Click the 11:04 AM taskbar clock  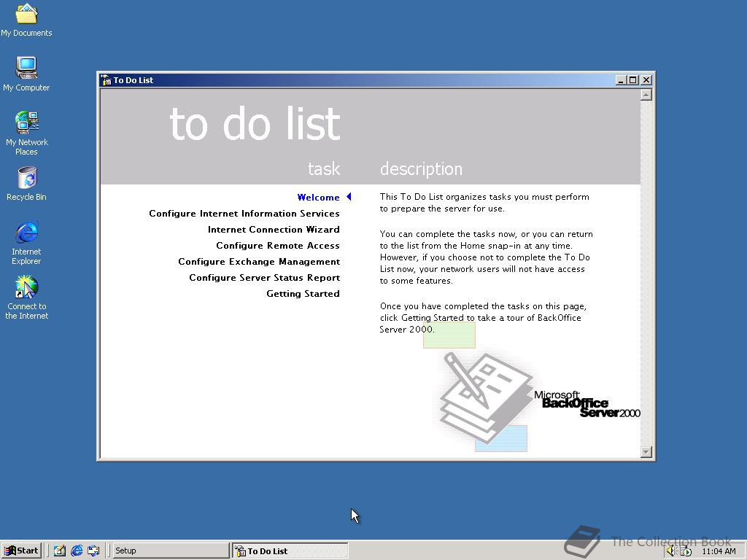click(x=719, y=551)
